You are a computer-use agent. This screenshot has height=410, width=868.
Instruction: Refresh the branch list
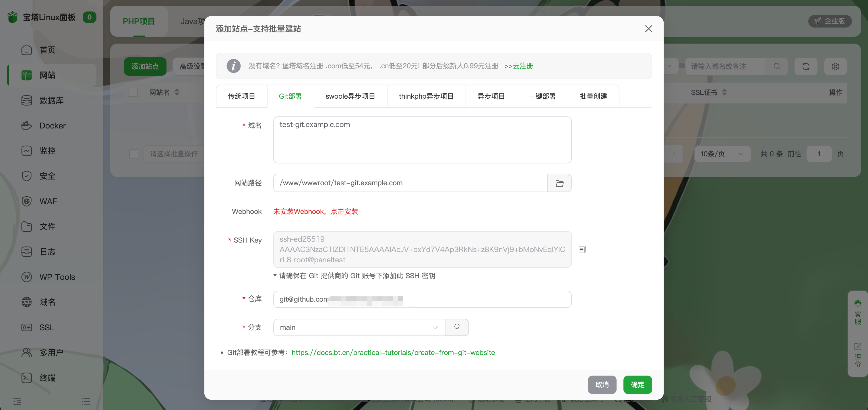click(x=457, y=327)
